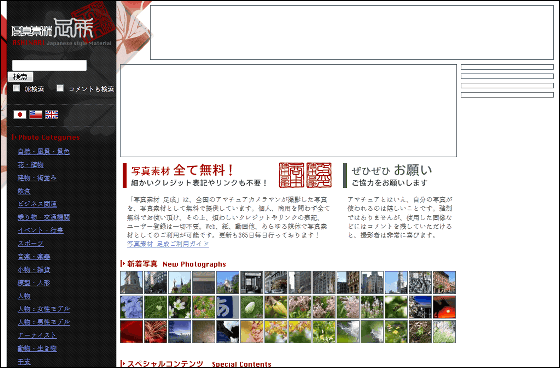The width and height of the screenshot is (560, 368).
Task: Open the blue hydrangea flower thumbnail
Action: 131,307
